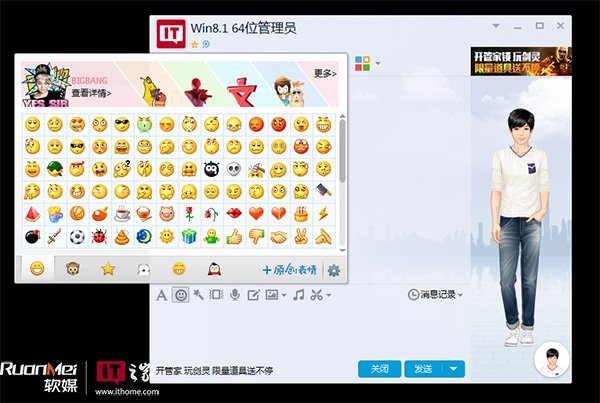Click the yellow star under the chat title
The image size is (600, 403).
194,44
